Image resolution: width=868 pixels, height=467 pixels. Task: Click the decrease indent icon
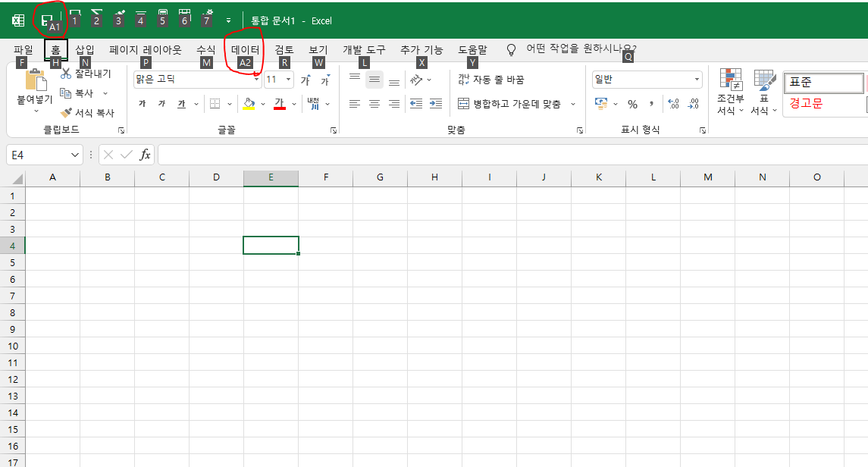click(x=416, y=103)
